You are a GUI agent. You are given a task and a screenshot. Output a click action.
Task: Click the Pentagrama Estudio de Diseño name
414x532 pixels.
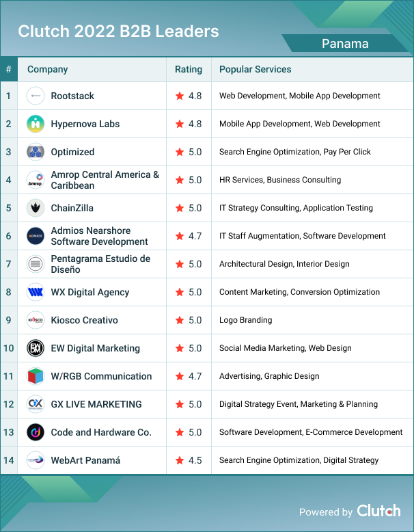[x=100, y=264]
